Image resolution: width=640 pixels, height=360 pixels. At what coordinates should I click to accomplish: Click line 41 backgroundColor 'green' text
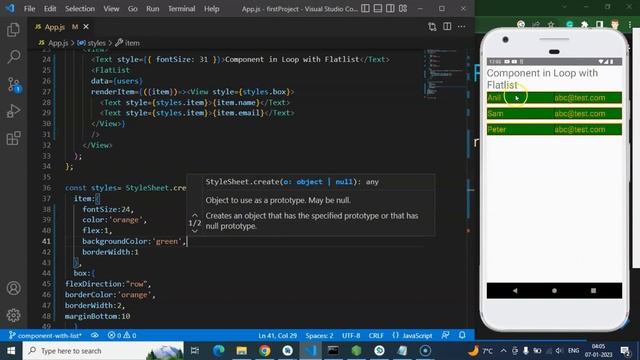click(x=134, y=241)
